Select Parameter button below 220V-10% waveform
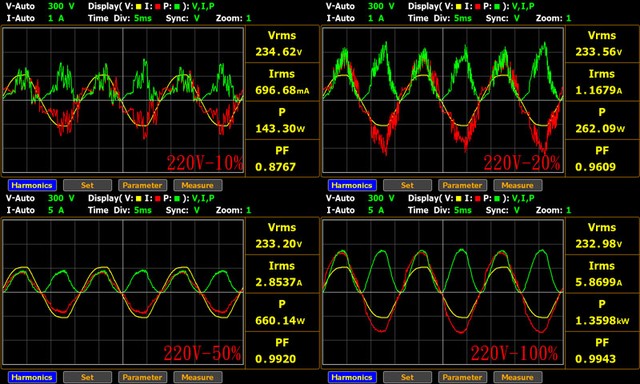The width and height of the screenshot is (640, 384). tap(142, 185)
